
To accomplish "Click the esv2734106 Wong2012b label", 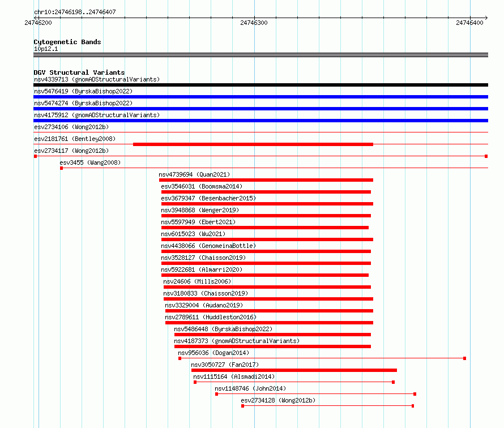I will (x=71, y=127).
